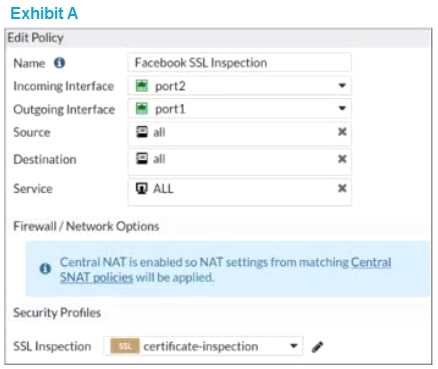Click the port1 interface icon
The height and width of the screenshot is (369, 438).
tap(142, 109)
